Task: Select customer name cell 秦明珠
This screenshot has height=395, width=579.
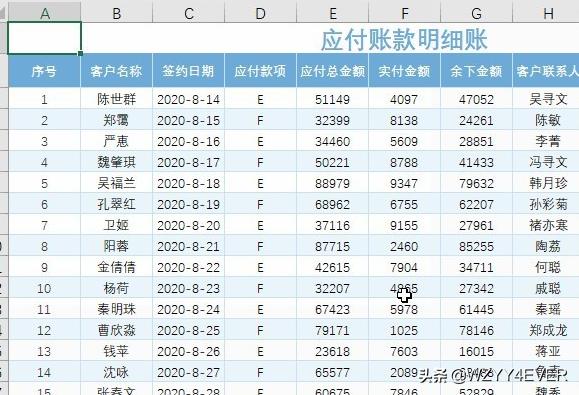Action: (116, 309)
